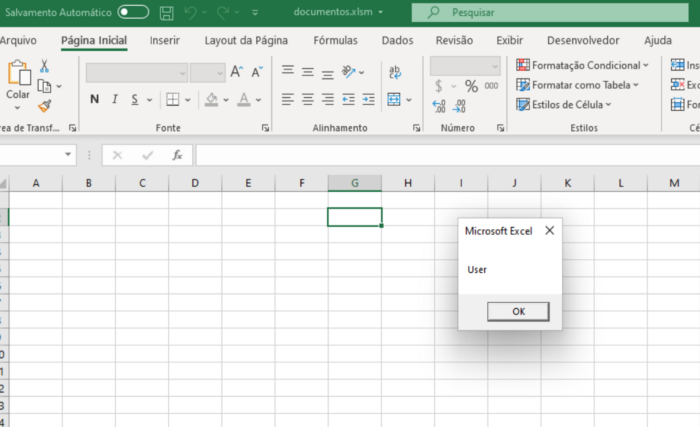The image size is (700, 427).
Task: Click the Merge and Center icon
Action: pyautogui.click(x=394, y=99)
